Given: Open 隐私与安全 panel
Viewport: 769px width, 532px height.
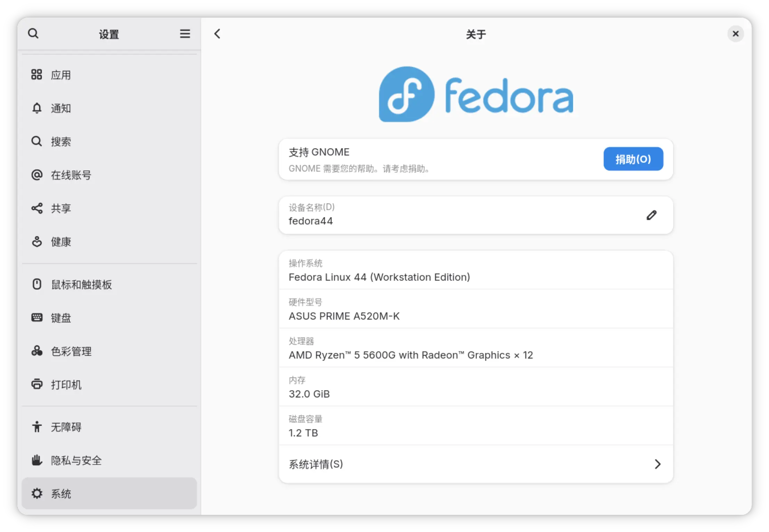Looking at the screenshot, I should (x=109, y=460).
